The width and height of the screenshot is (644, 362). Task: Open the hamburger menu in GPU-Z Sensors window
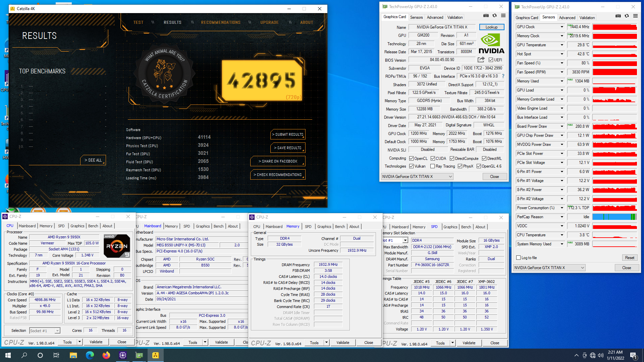[635, 16]
